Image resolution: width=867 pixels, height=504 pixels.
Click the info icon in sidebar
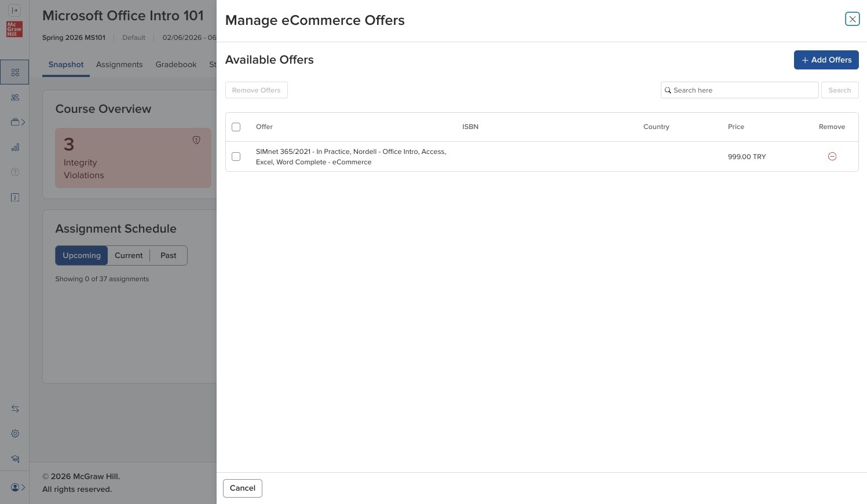pyautogui.click(x=15, y=197)
